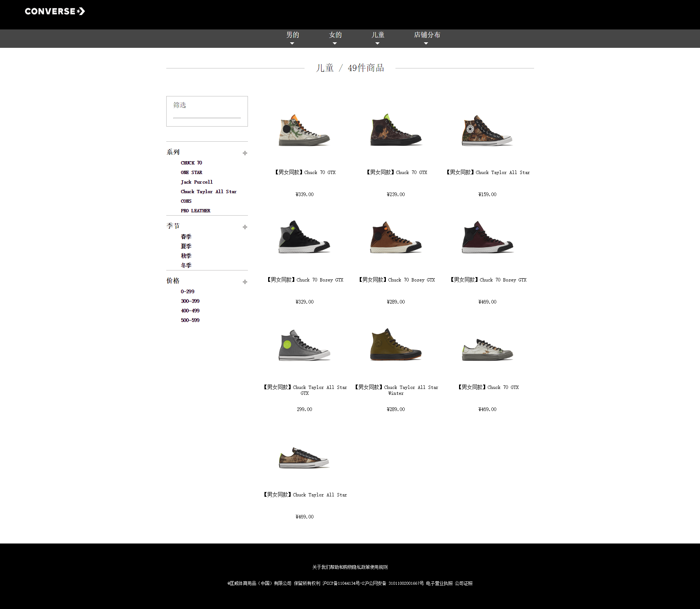The image size is (700, 609).
Task: Expand the 季节 filter section plus icon
Action: tap(245, 227)
